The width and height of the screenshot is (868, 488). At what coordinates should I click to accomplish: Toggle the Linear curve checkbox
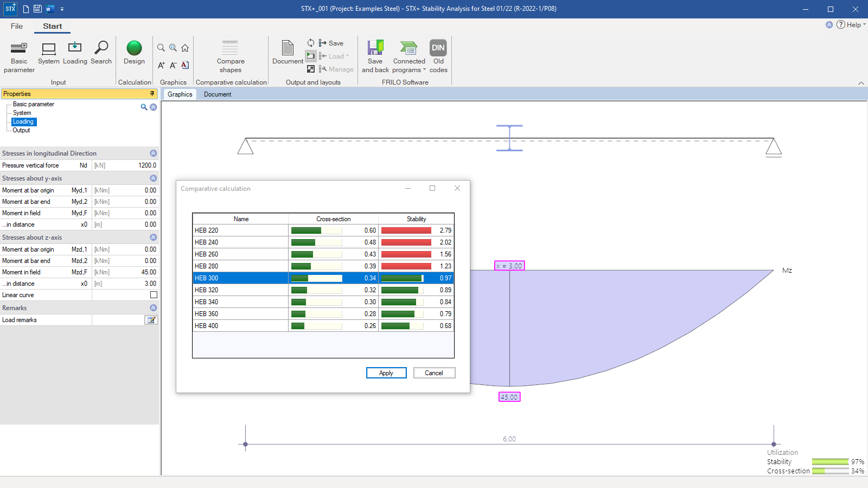click(x=154, y=295)
